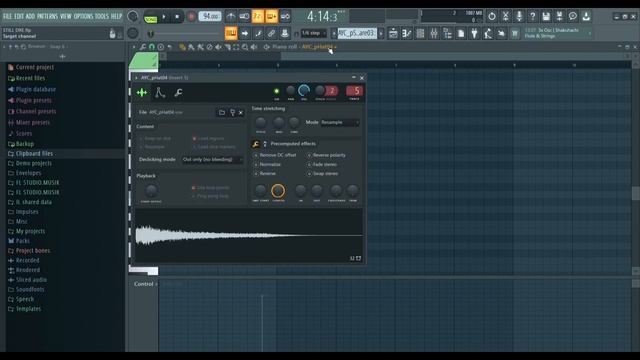Expand Recent files in browser
Screen dimensions: 640x360
pos(31,78)
